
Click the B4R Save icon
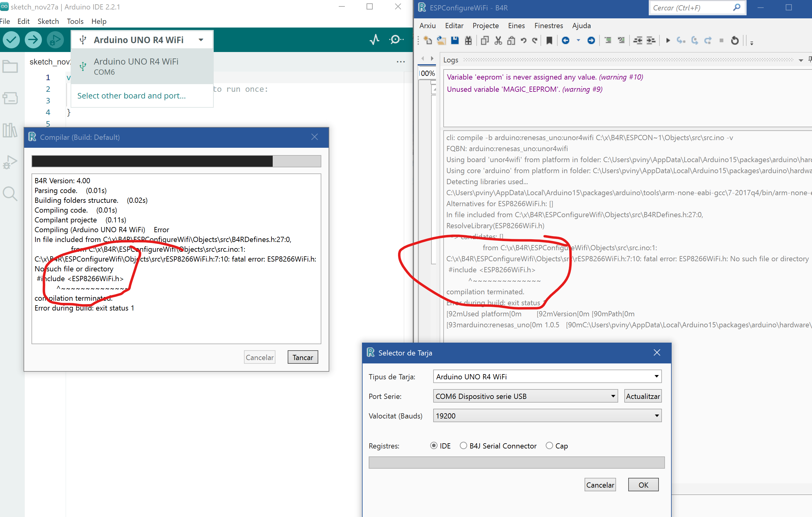pos(455,40)
